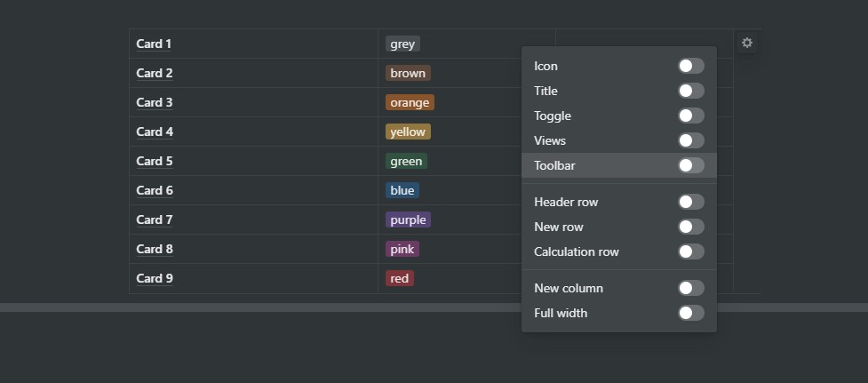Switch on New column toggle

point(691,288)
